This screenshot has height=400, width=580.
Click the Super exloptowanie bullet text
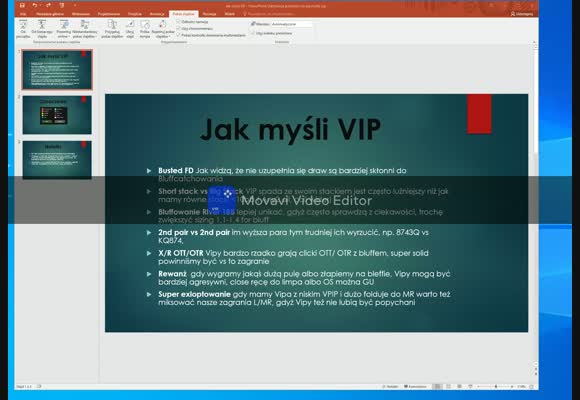pyautogui.click(x=304, y=298)
